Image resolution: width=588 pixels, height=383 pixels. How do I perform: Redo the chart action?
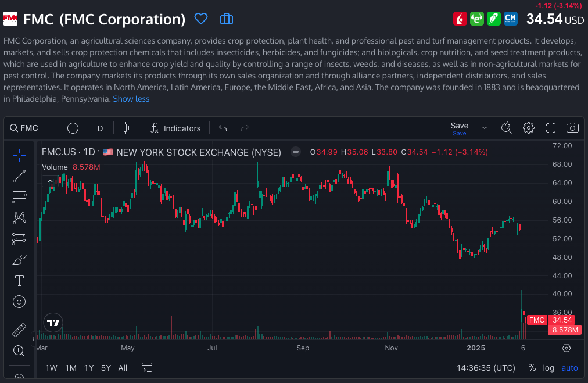click(x=245, y=128)
